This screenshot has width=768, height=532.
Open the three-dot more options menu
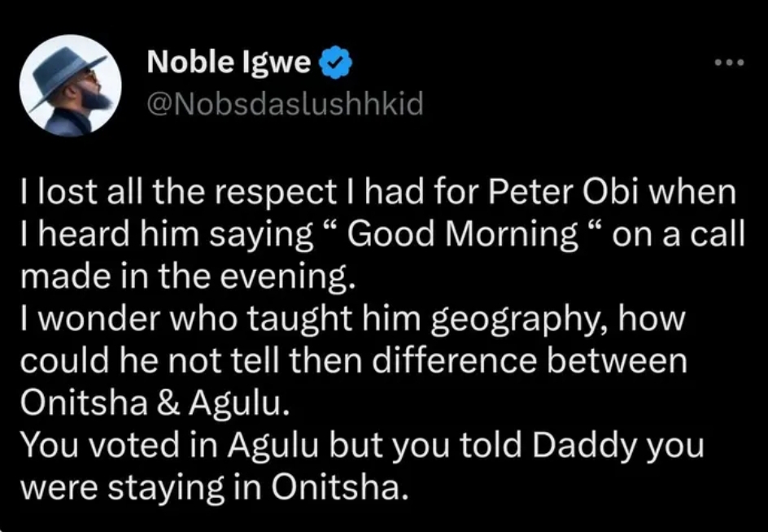[729, 62]
